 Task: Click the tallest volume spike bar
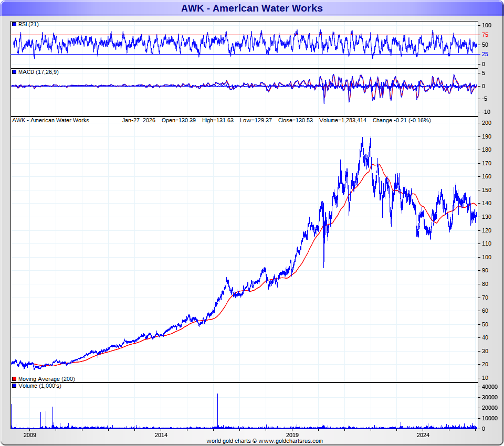[217, 411]
